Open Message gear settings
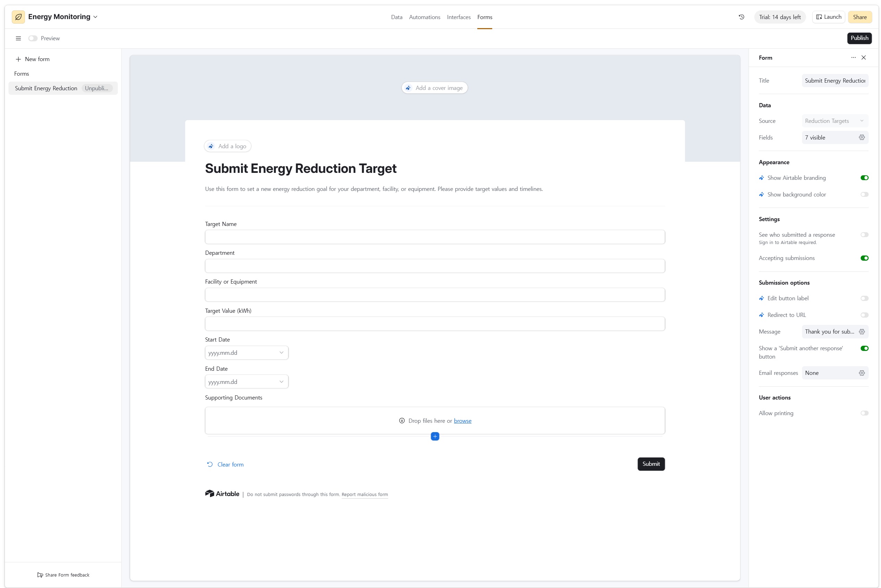The height and width of the screenshot is (588, 881). point(862,331)
